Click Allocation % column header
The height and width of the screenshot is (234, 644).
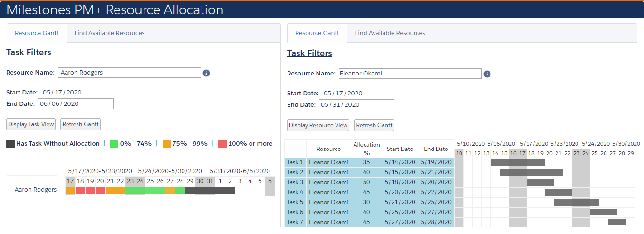pos(366,149)
